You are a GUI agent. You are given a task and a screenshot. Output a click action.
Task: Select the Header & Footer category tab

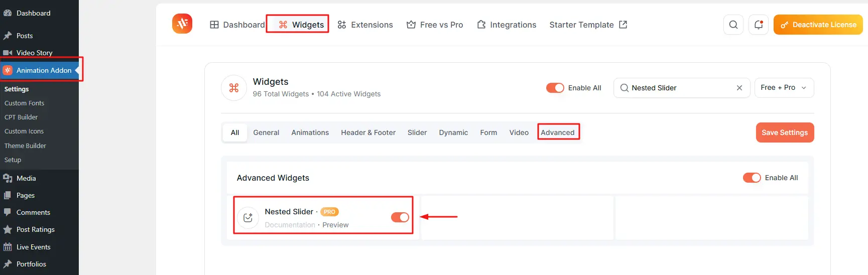coord(368,132)
